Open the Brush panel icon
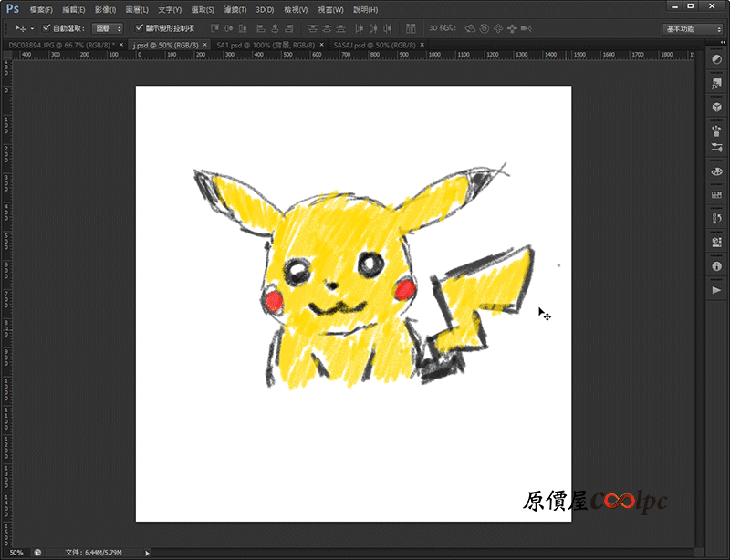The width and height of the screenshot is (730, 560). coord(716,130)
